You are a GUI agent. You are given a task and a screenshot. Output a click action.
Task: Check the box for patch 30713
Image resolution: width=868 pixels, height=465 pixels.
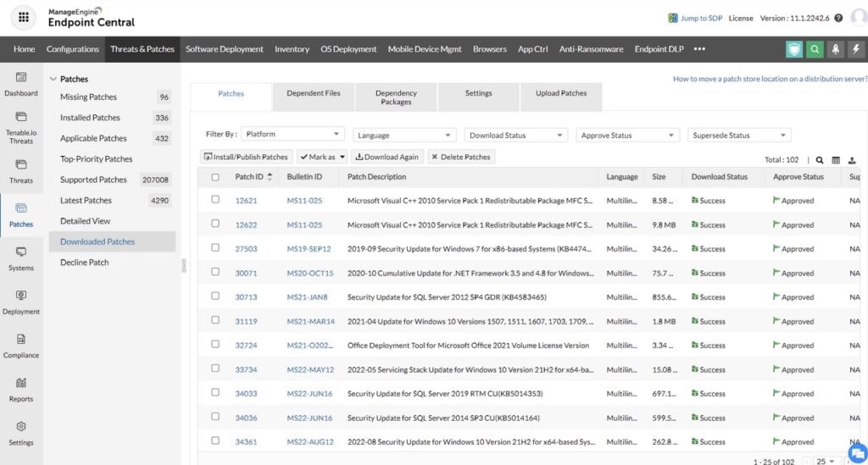[x=215, y=296]
